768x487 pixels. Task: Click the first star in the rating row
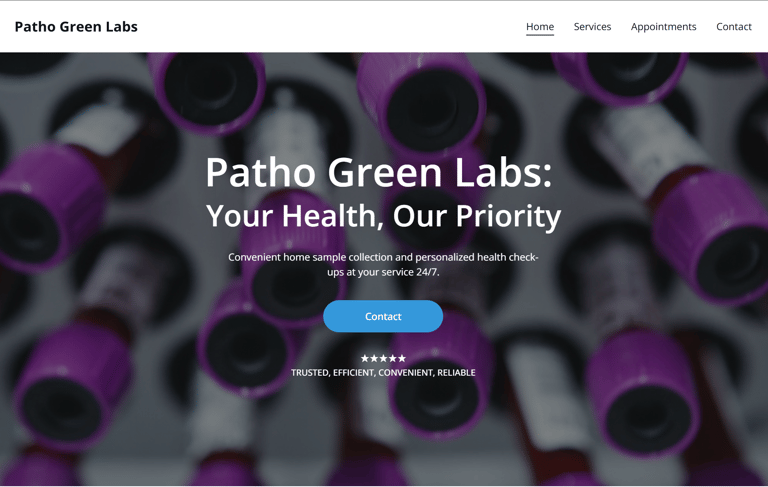point(365,359)
